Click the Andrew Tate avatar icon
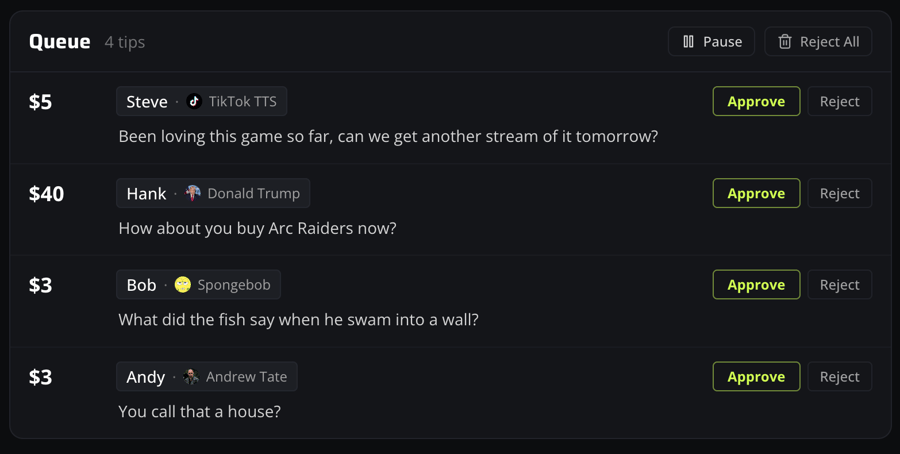Screen dimensions: 900x454 pos(191,377)
